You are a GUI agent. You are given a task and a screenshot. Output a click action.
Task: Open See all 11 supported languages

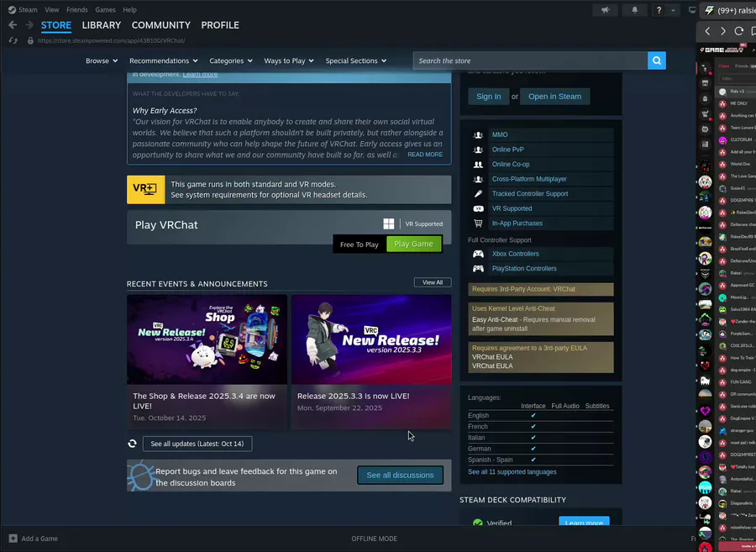[x=512, y=472]
